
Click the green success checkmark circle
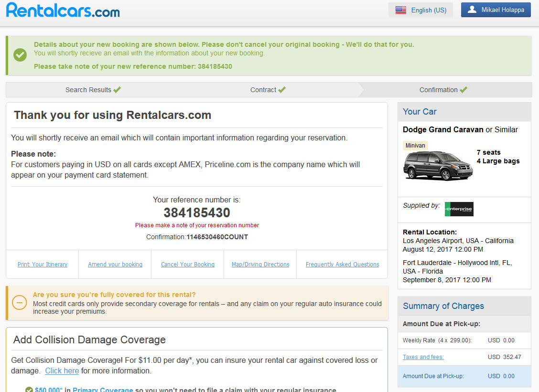tap(20, 55)
